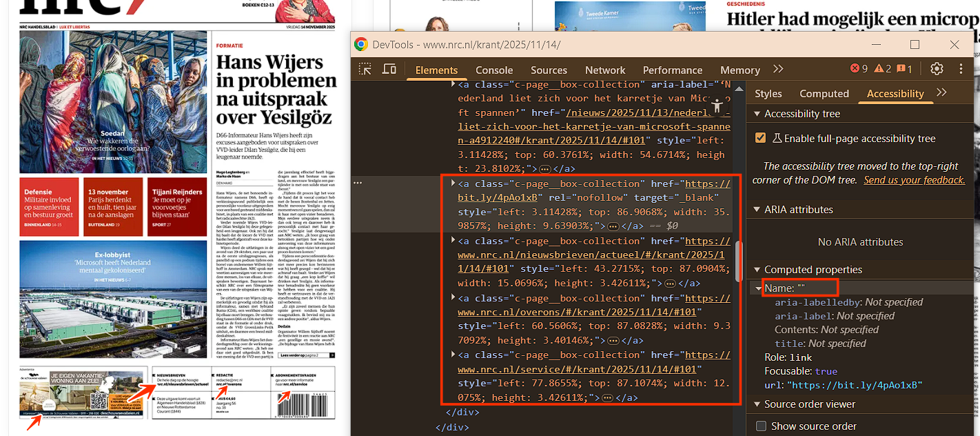Image resolution: width=980 pixels, height=436 pixels.
Task: Collapse the Accessibility tree section
Action: tap(757, 114)
